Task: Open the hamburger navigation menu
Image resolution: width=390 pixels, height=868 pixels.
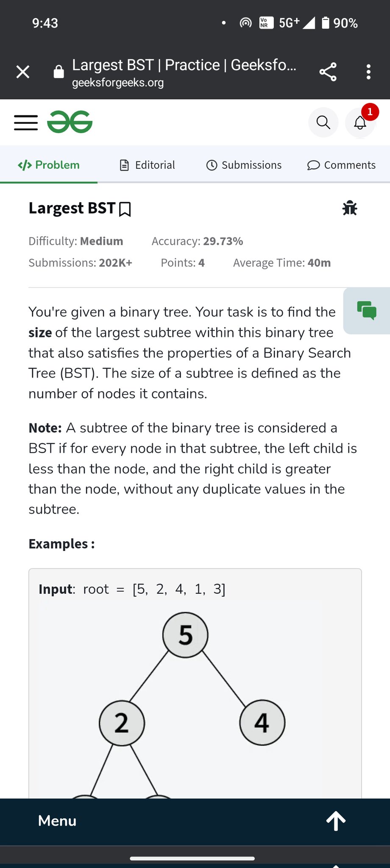Action: click(x=26, y=122)
